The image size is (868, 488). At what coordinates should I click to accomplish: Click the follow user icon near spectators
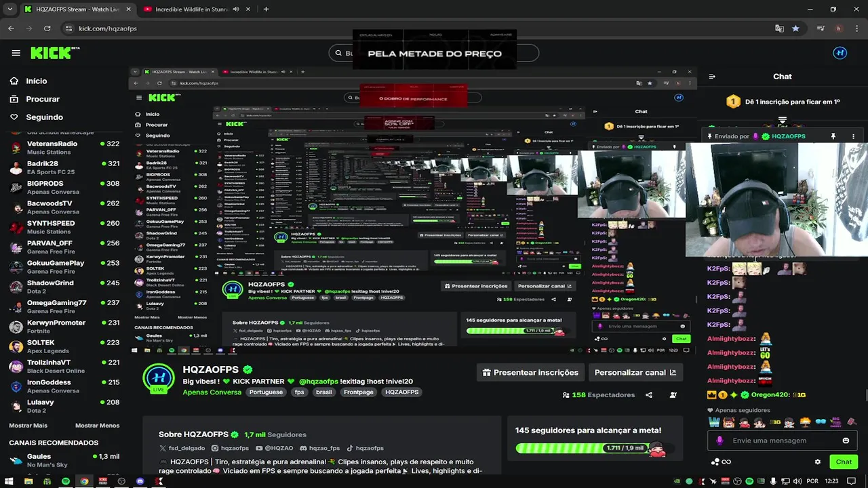point(673,394)
